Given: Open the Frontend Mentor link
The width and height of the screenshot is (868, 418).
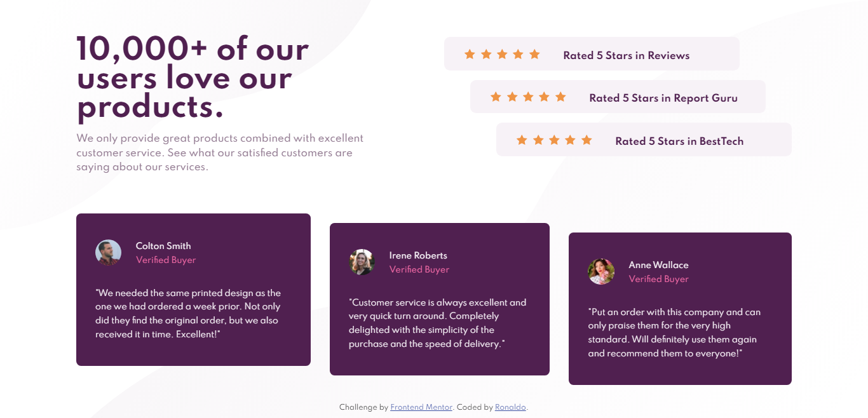Looking at the screenshot, I should click(421, 407).
